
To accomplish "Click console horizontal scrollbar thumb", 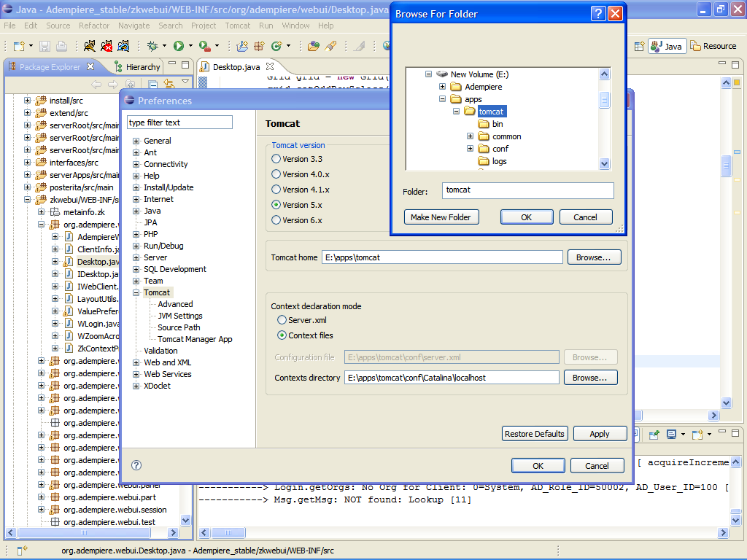I will tap(228, 532).
